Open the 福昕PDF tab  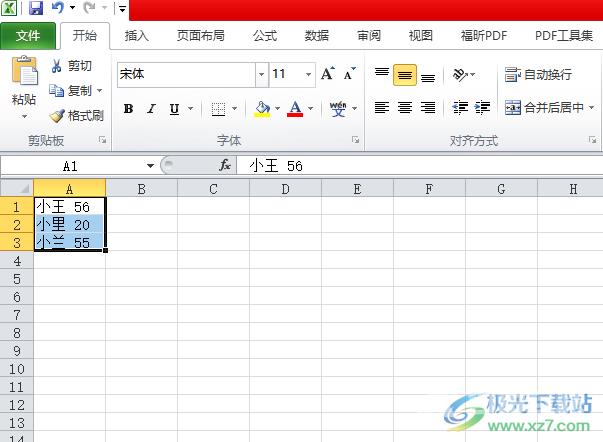484,36
